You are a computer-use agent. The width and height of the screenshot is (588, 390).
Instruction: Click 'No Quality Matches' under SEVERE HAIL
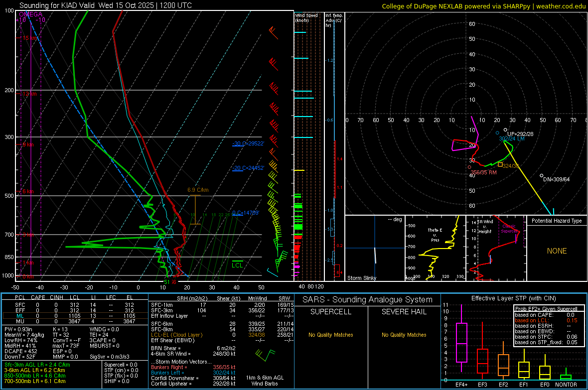point(404,335)
